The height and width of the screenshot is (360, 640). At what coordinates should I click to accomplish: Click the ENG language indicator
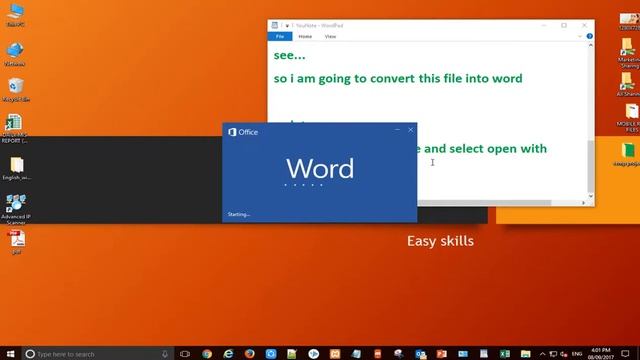(576, 354)
